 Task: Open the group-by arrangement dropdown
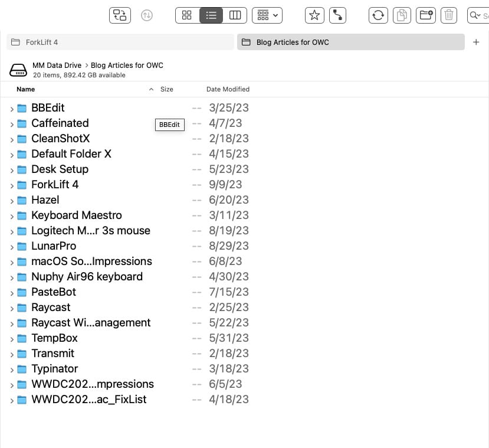(x=267, y=15)
